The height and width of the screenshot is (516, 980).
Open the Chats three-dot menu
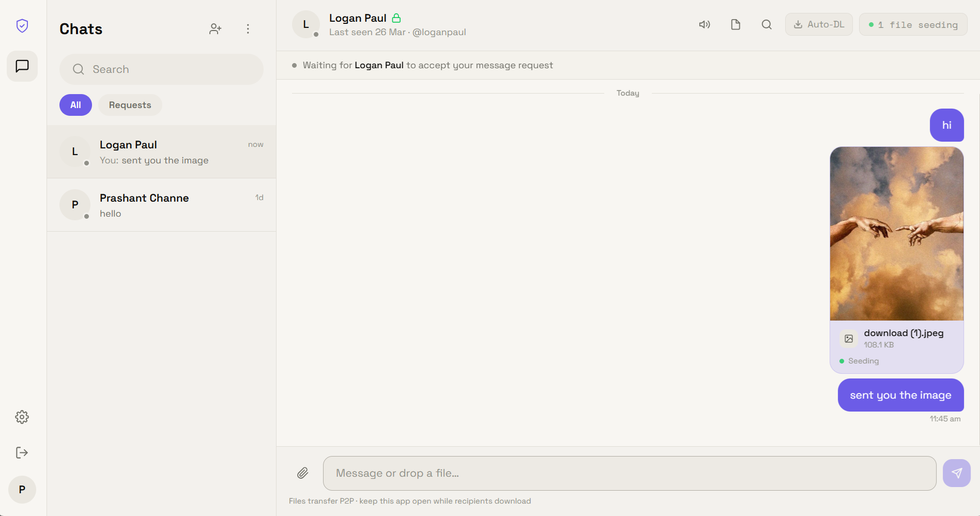248,29
